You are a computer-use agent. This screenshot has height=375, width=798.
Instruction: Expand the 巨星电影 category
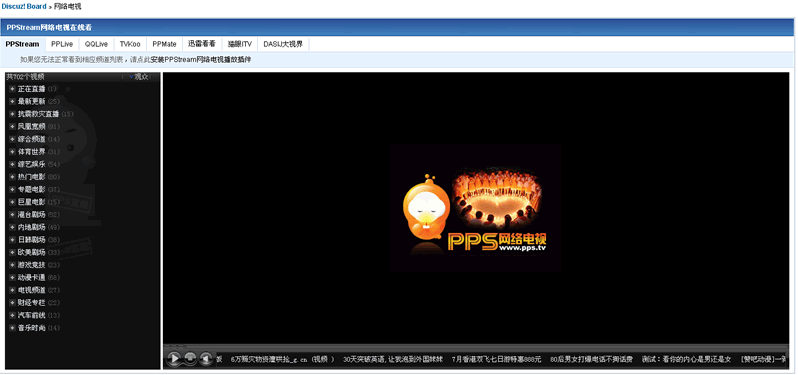tap(12, 202)
